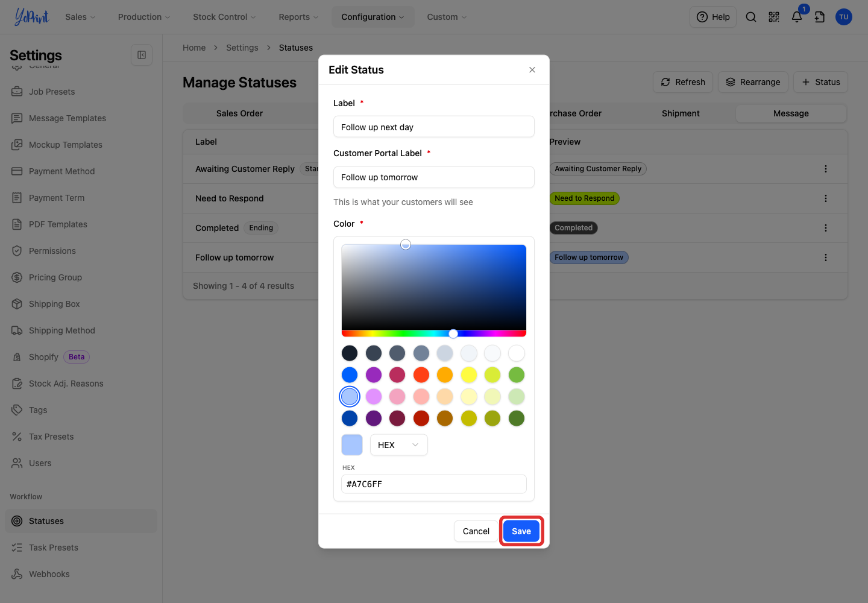Open the Completed row three-dot menu
Viewport: 868px width, 603px height.
coord(826,228)
